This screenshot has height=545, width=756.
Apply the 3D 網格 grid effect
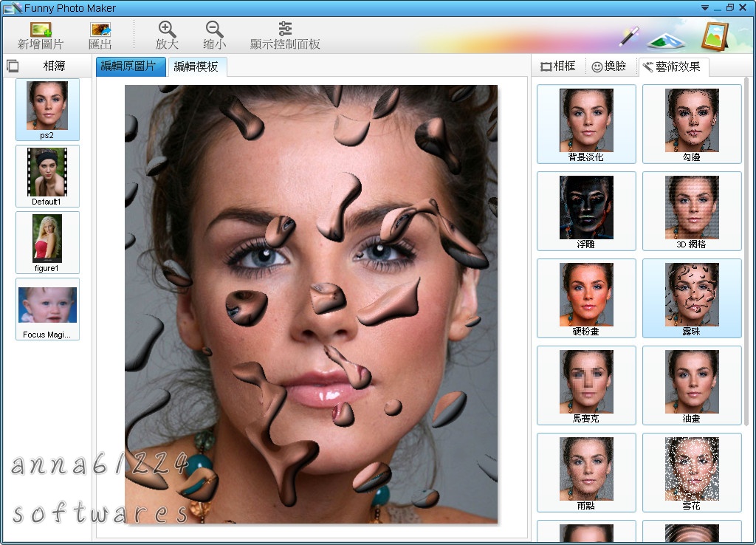coord(692,211)
